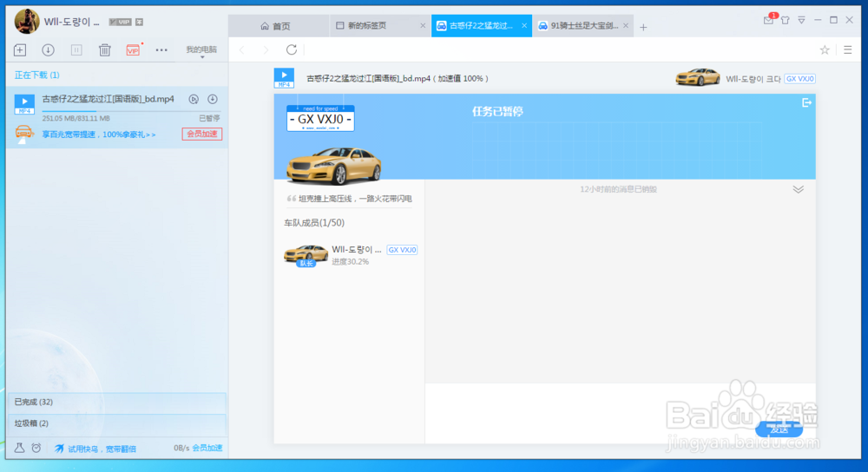This screenshot has width=868, height=472.
Task: Go forward with the right arrow
Action: click(x=266, y=49)
